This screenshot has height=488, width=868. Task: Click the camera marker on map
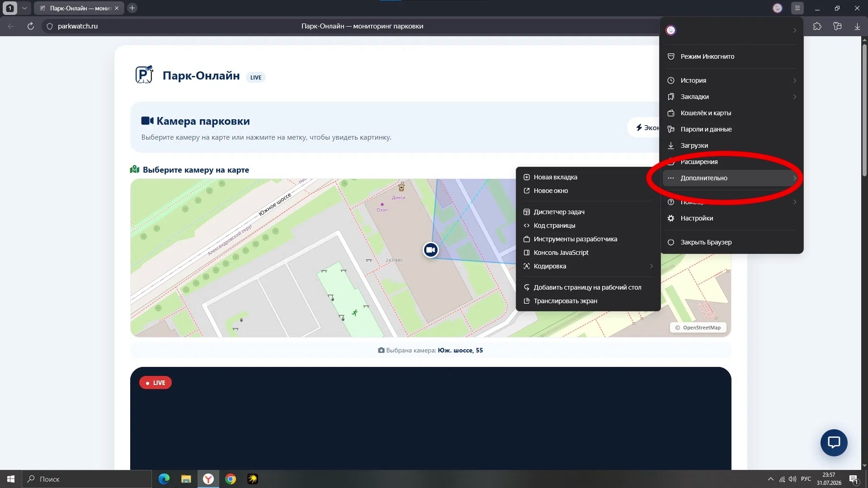click(431, 250)
